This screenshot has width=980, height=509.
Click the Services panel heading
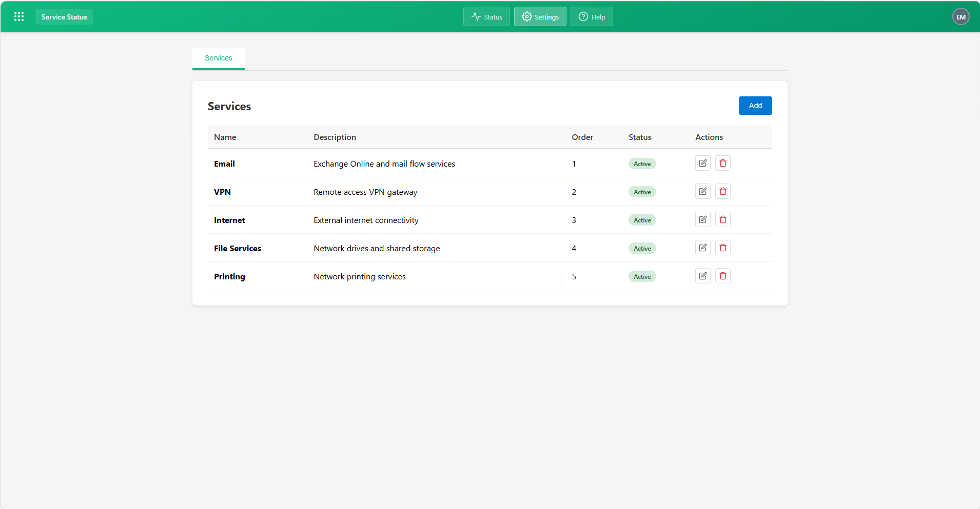coord(229,106)
